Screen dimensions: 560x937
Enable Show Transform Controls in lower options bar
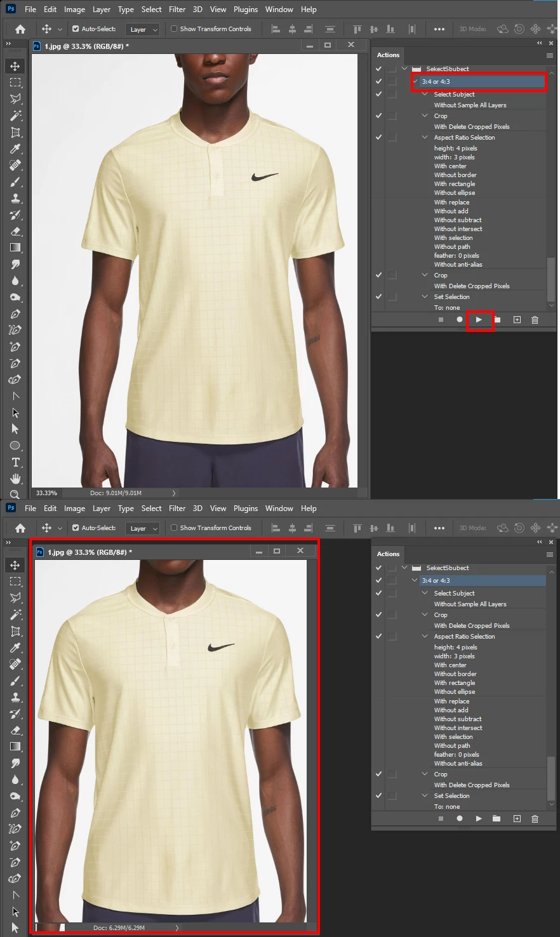[174, 528]
